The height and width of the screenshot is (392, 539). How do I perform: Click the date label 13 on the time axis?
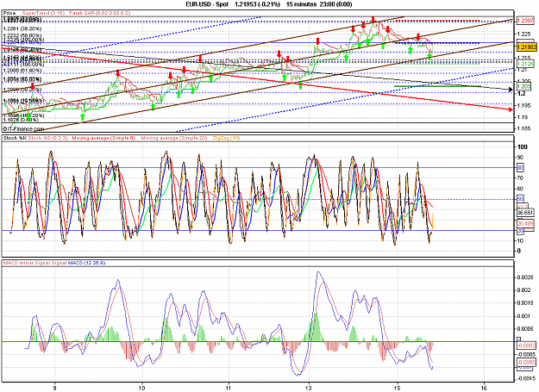pyautogui.click(x=309, y=389)
